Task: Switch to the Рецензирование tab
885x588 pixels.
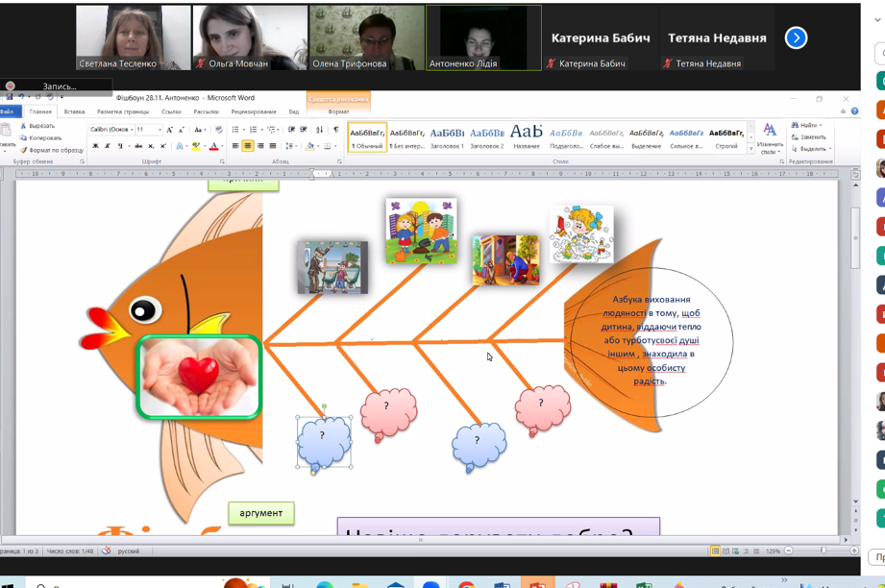Action: point(253,112)
